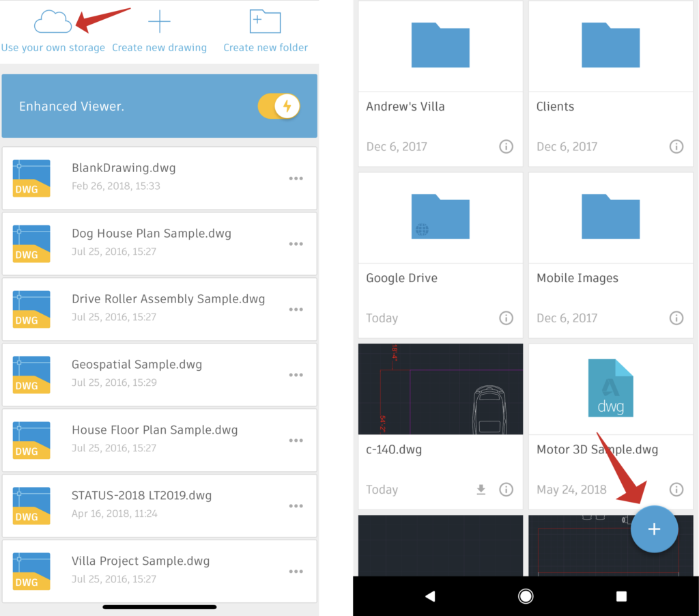Open info for Andrew's Villa folder

coord(506,146)
